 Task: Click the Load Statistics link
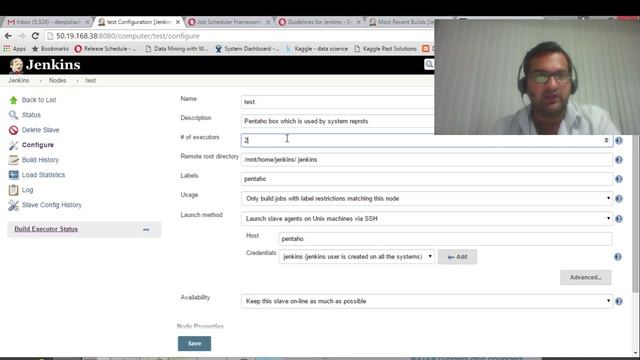[x=43, y=175]
